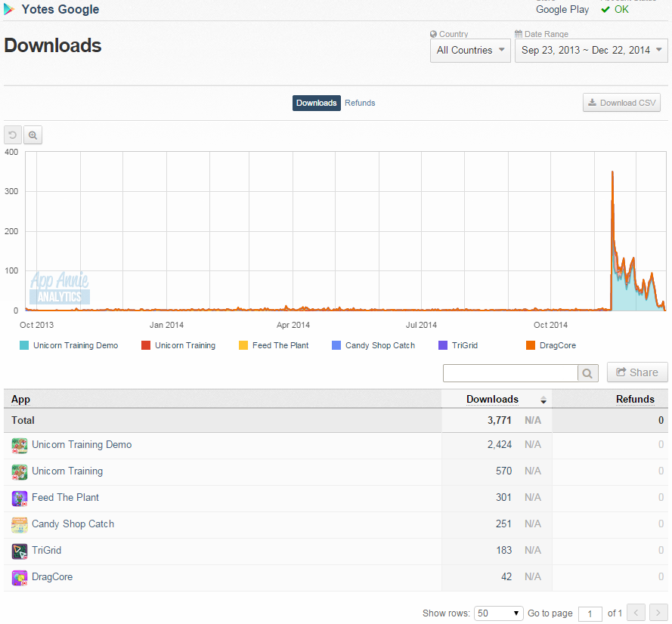Click the Downloads column header

492,399
